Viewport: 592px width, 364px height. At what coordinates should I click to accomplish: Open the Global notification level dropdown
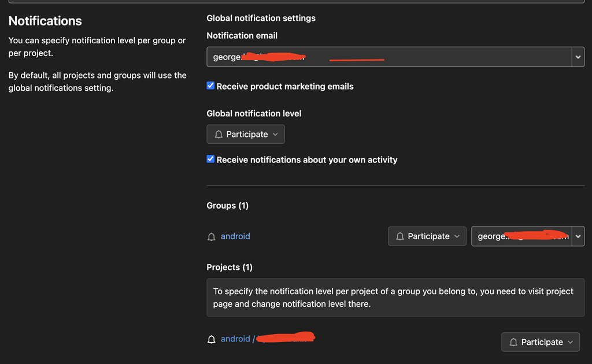(x=246, y=135)
